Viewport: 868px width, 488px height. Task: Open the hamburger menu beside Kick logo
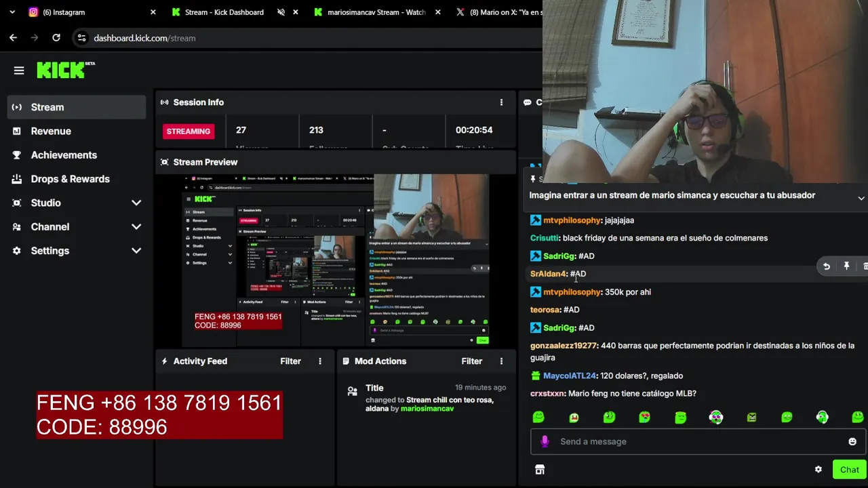click(x=19, y=70)
